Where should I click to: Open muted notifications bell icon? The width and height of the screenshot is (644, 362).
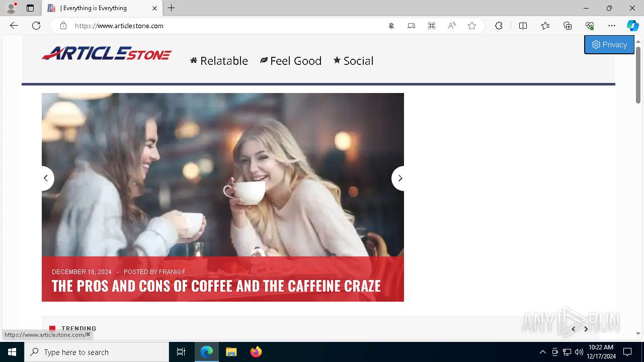pyautogui.click(x=391, y=26)
